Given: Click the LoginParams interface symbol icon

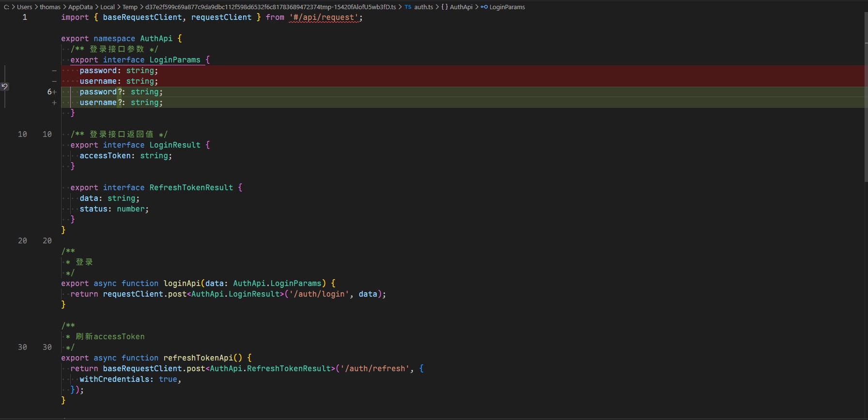Looking at the screenshot, I should click(x=484, y=7).
